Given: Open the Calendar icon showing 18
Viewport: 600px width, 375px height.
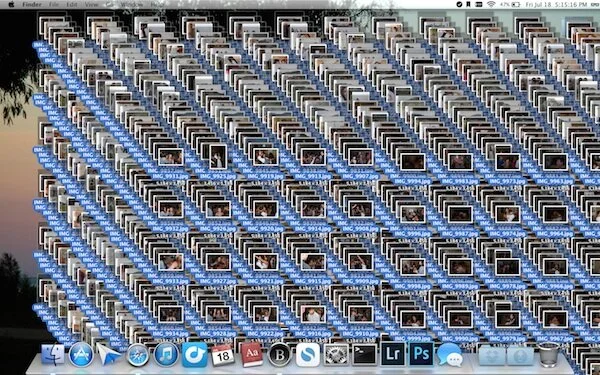Looking at the screenshot, I should [223, 355].
